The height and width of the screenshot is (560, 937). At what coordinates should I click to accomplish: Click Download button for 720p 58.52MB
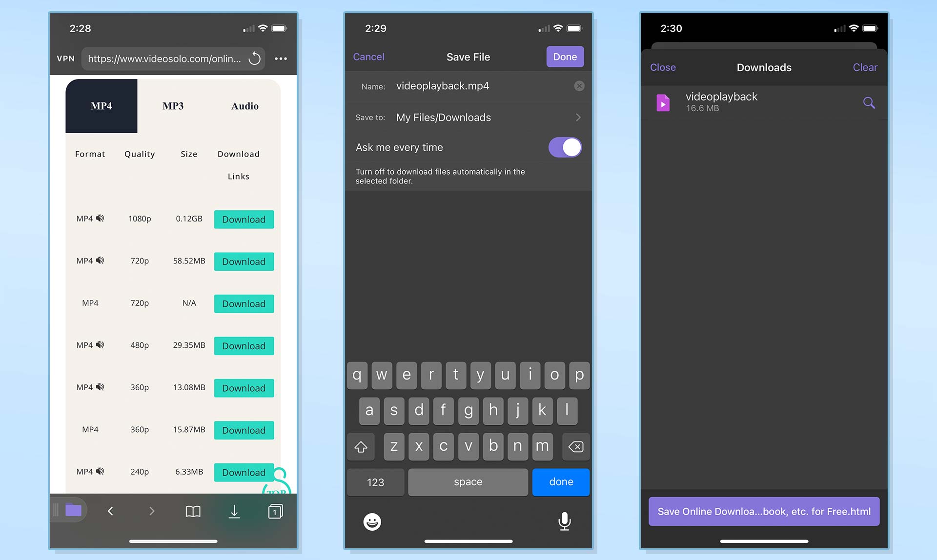(x=244, y=260)
